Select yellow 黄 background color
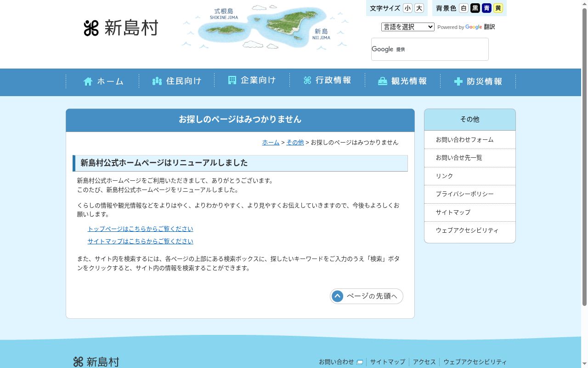The height and width of the screenshot is (368, 588). (498, 8)
